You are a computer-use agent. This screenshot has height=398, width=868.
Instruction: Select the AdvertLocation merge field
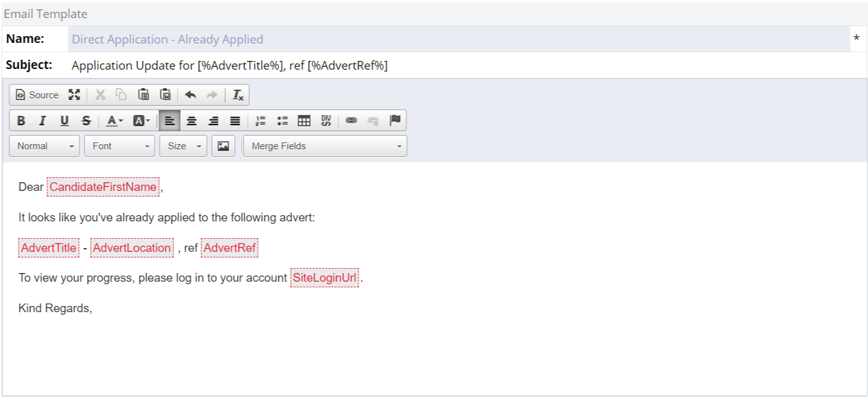click(x=132, y=248)
